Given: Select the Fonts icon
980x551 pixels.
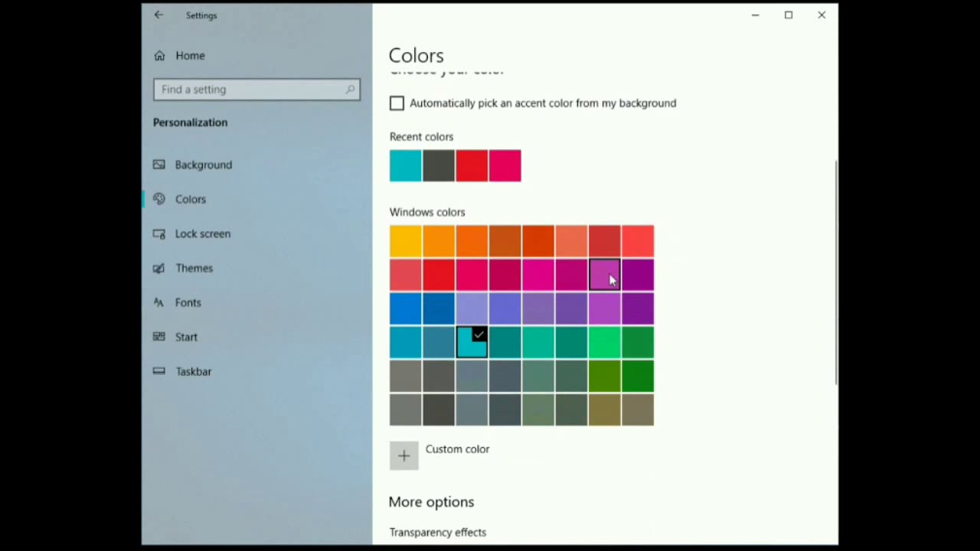Looking at the screenshot, I should click(x=159, y=302).
